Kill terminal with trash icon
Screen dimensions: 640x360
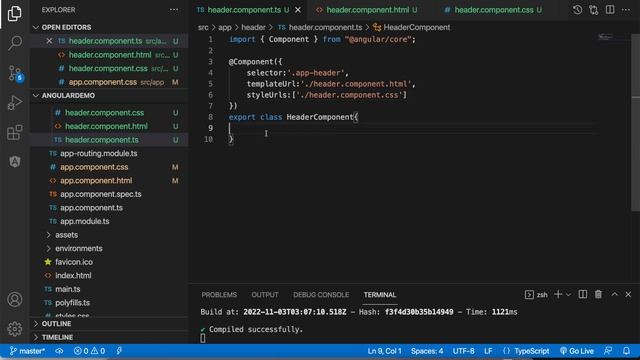coord(598,294)
